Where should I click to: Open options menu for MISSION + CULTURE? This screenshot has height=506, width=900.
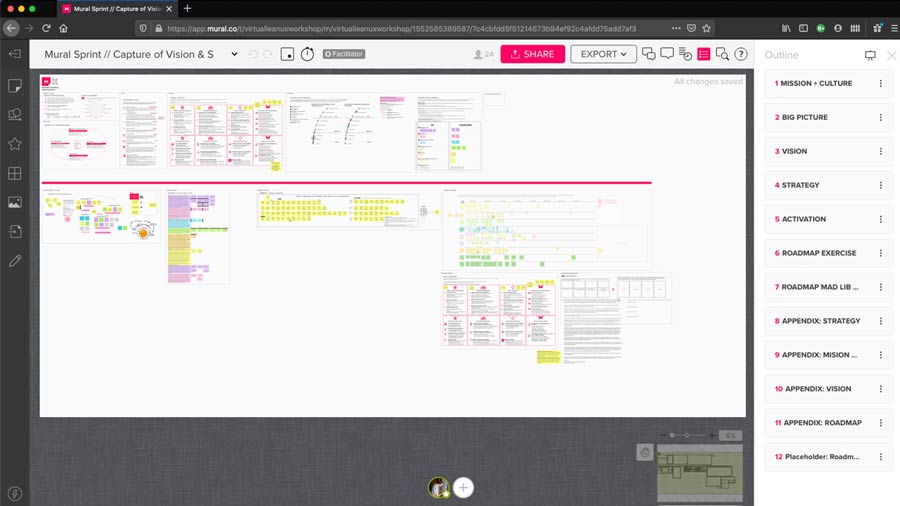point(880,84)
